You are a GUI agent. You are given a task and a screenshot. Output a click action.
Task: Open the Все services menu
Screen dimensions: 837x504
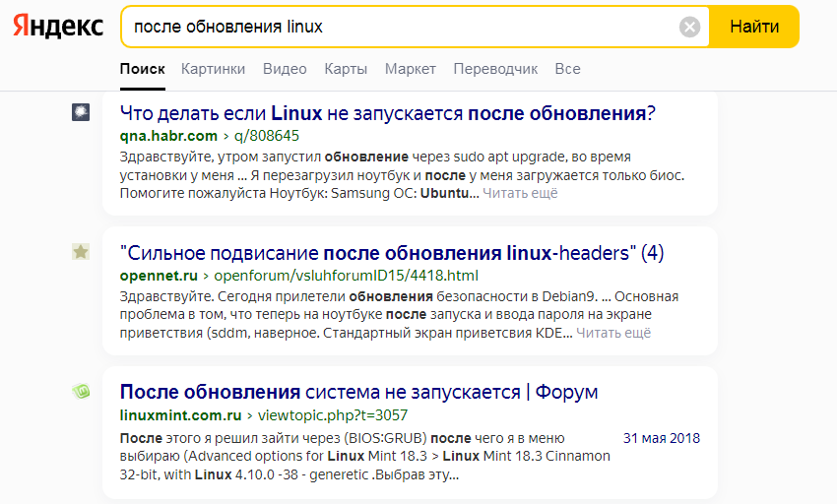pyautogui.click(x=567, y=69)
